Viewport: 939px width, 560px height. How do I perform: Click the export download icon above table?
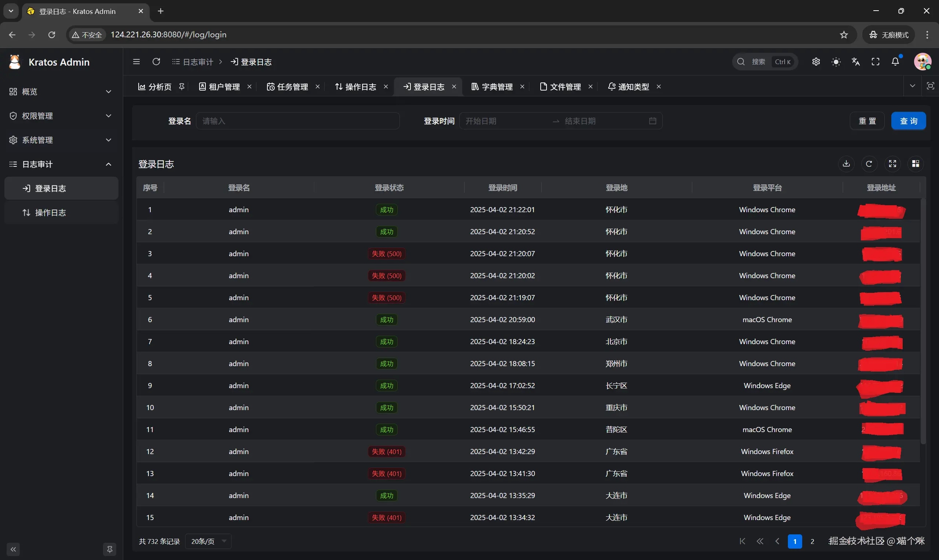click(846, 164)
